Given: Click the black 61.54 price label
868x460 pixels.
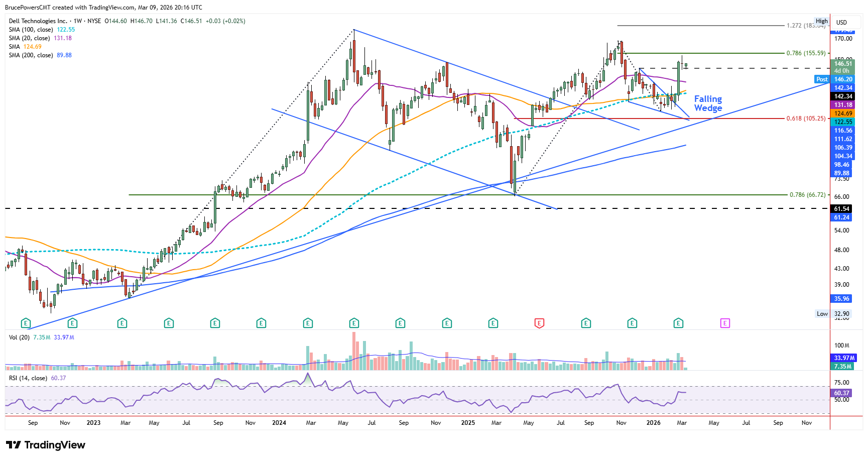Looking at the screenshot, I should tap(842, 209).
